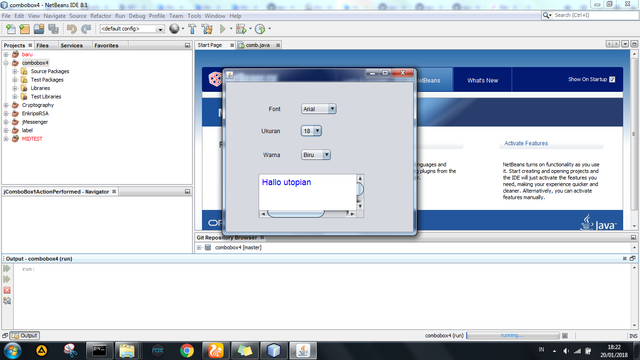
Task: Select the Test Packages node
Action: [x=47, y=80]
